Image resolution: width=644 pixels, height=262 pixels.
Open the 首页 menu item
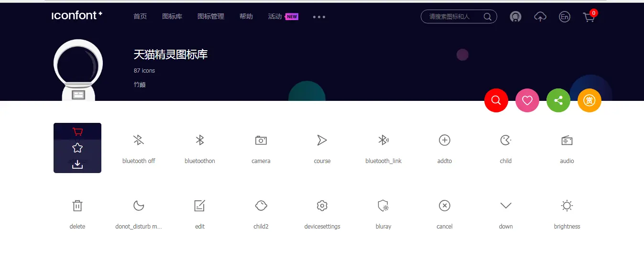tap(140, 16)
